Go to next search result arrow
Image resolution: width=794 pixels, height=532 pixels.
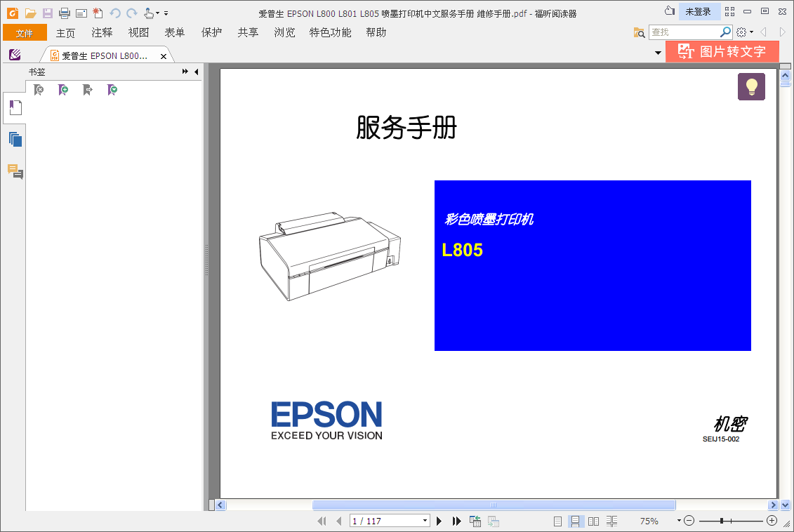782,32
